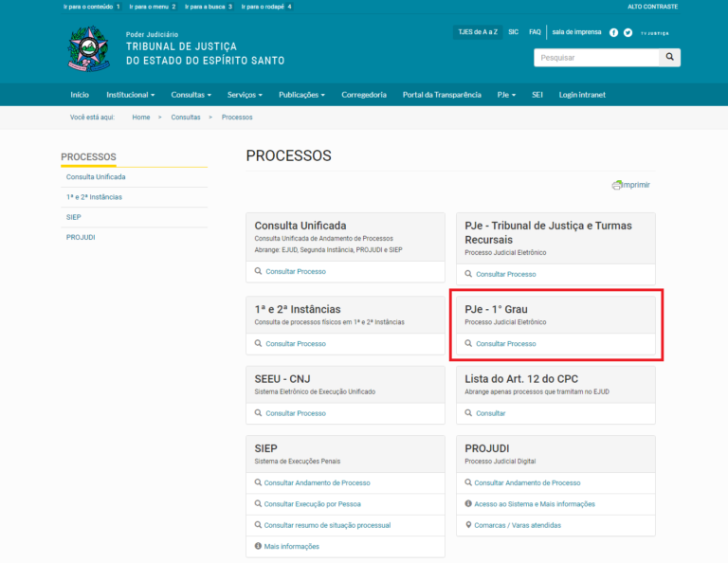728x563 pixels.
Task: Expand the Consultas dropdown menu
Action: (191, 95)
